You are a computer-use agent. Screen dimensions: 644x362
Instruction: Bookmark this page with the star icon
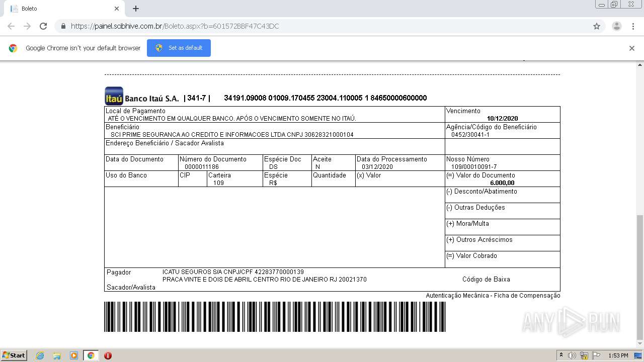tap(597, 26)
